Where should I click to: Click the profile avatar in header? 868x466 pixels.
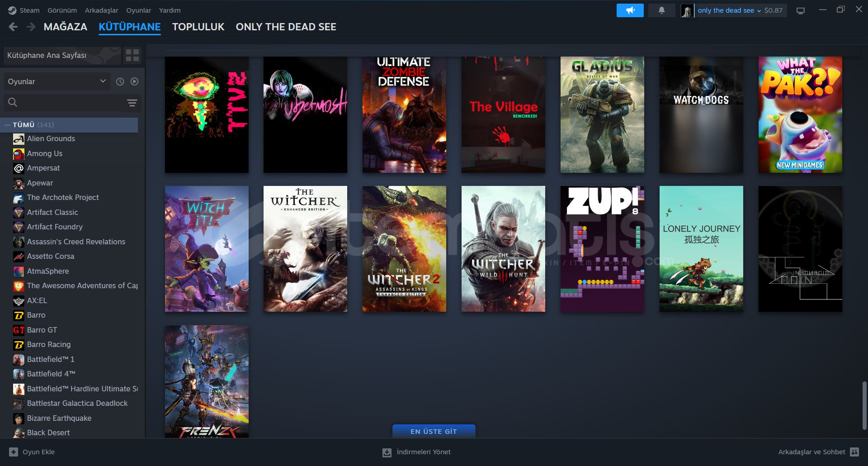(687, 10)
